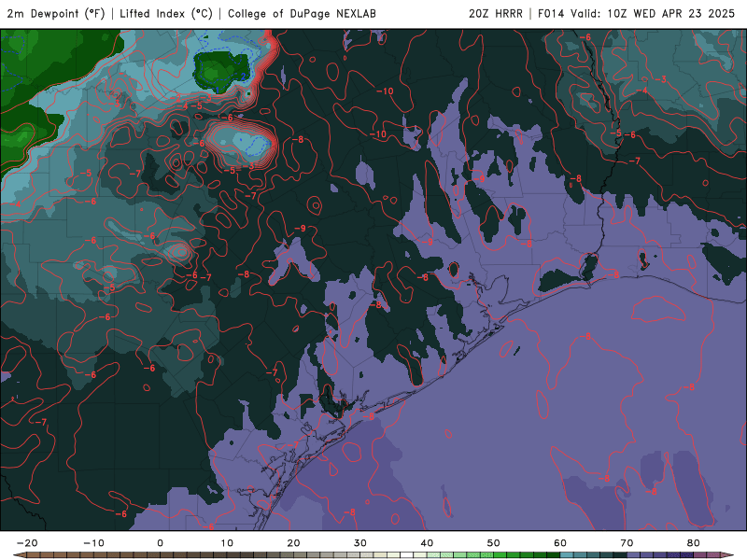The height and width of the screenshot is (560, 747).
Task: Click the 40 tick label on color scale
Action: (x=427, y=543)
